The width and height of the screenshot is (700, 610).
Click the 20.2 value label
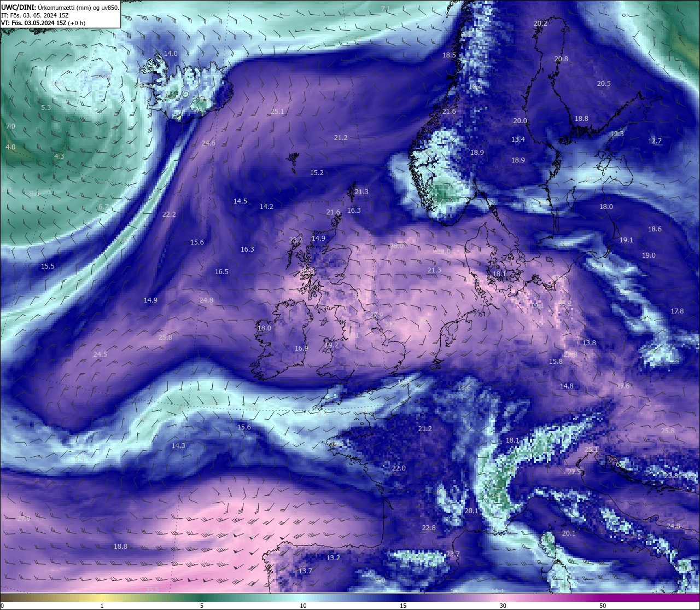(x=540, y=24)
